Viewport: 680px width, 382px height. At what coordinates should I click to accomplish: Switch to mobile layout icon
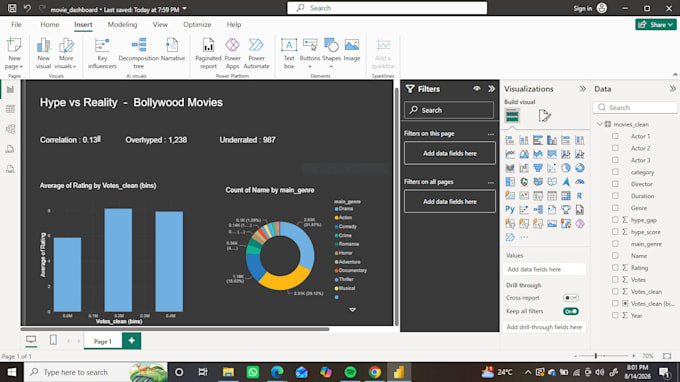tap(53, 340)
